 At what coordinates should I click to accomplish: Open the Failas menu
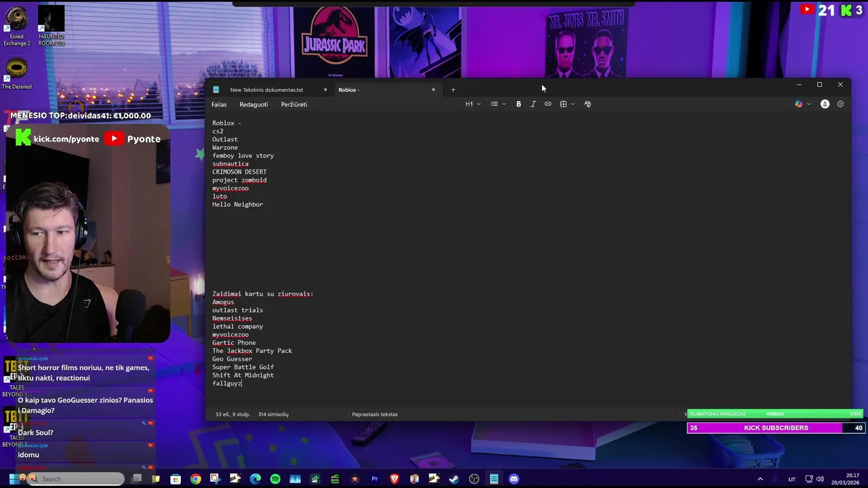click(219, 104)
